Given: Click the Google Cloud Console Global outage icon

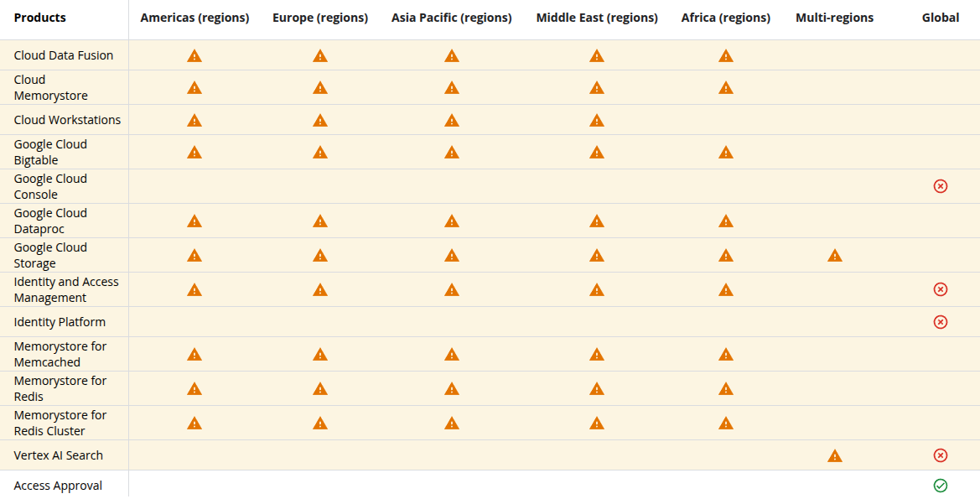Looking at the screenshot, I should 940,186.
